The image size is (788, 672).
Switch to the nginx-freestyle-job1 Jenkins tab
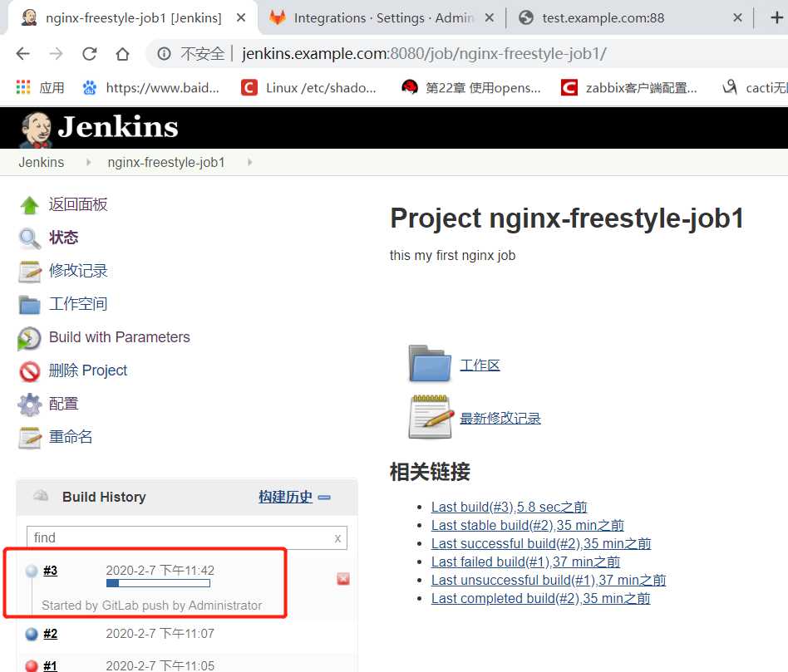point(133,18)
